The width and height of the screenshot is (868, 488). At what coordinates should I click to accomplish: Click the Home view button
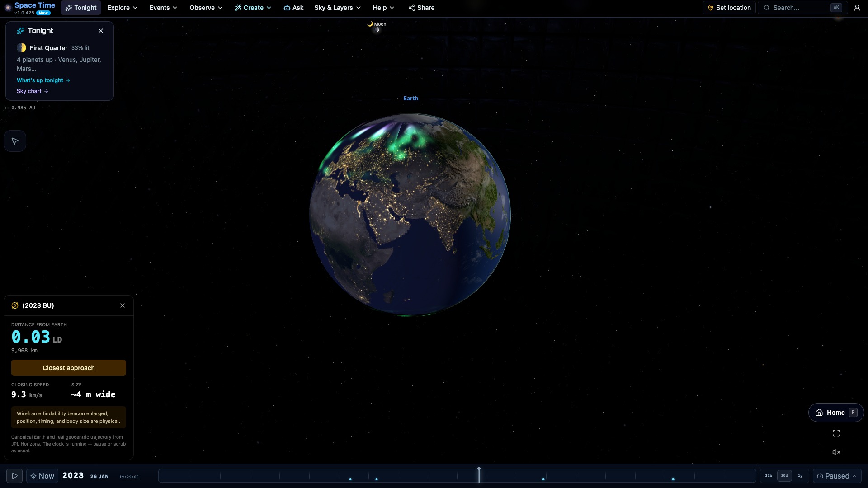tap(836, 413)
